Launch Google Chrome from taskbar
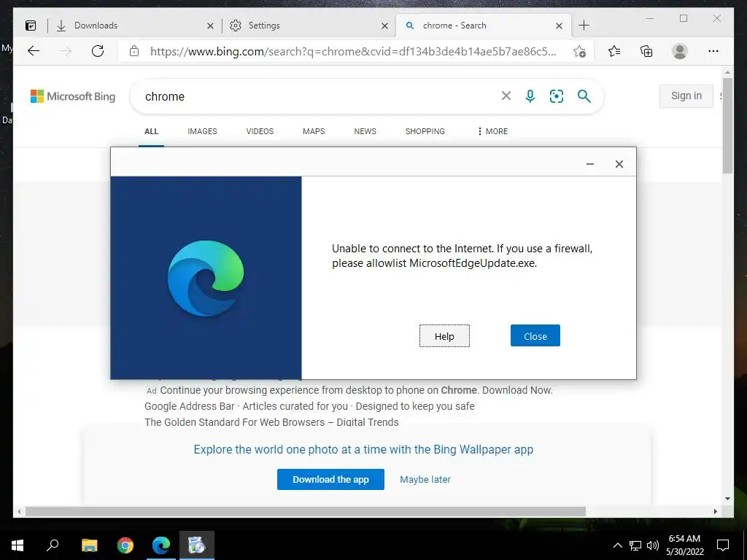Screen dimensions: 747x560 [x=125, y=545]
